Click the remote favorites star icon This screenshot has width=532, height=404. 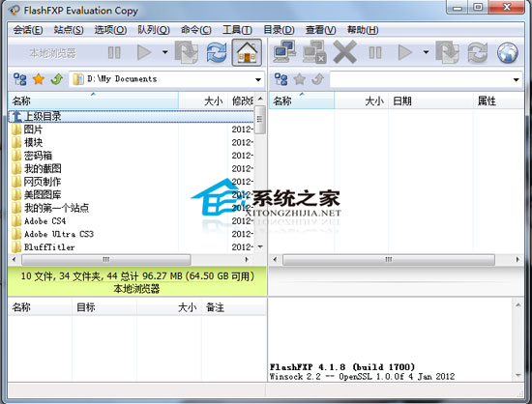coord(299,79)
